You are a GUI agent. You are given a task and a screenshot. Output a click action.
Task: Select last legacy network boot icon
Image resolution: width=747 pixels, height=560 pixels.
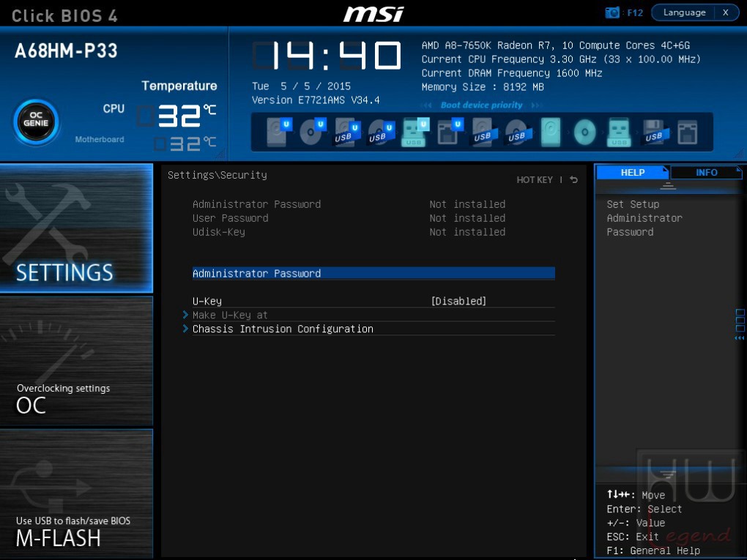coord(687,132)
